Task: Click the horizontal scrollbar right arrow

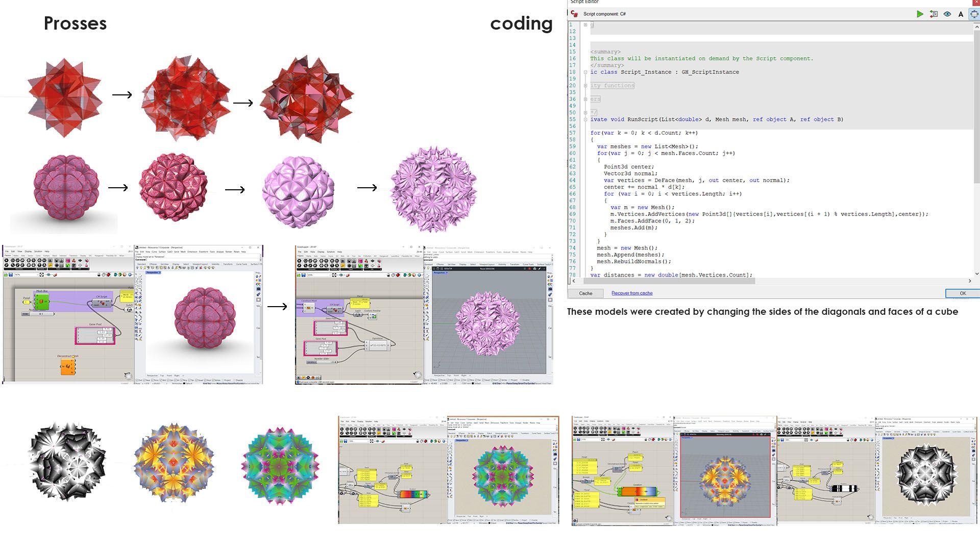Action: click(970, 281)
